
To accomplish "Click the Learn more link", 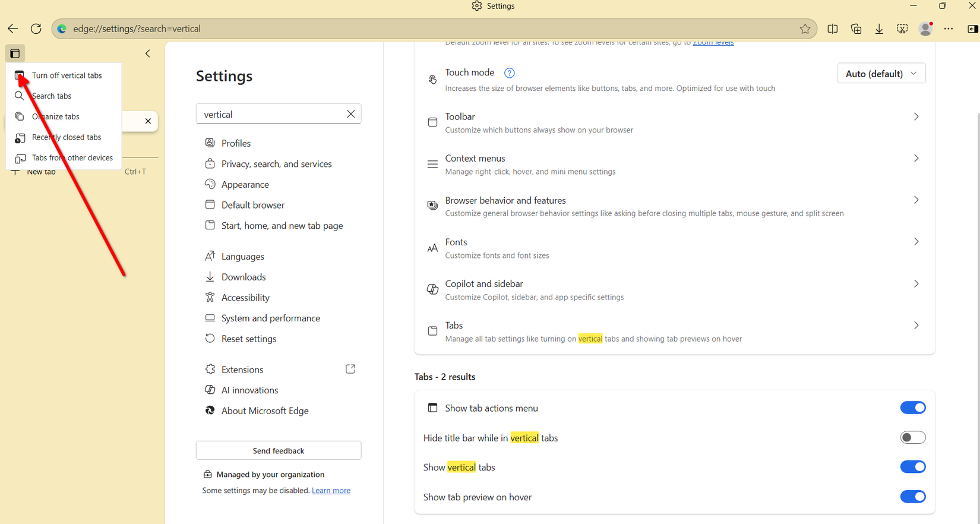I will 331,490.
